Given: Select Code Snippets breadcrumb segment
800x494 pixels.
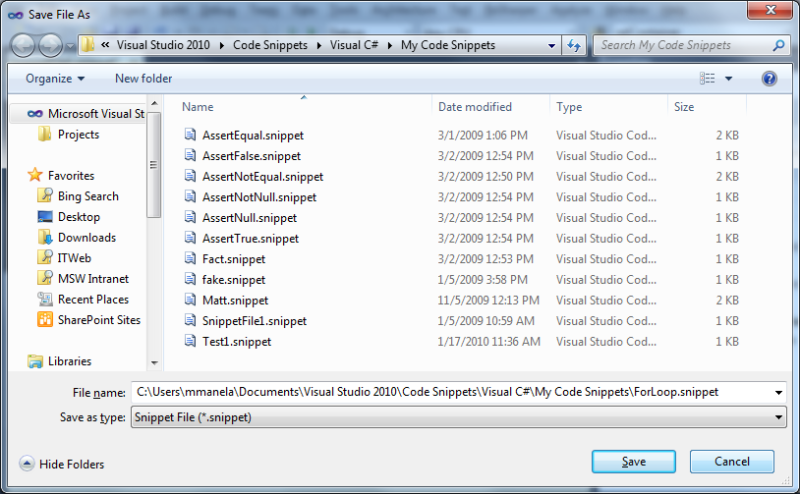Looking at the screenshot, I should pyautogui.click(x=270, y=45).
